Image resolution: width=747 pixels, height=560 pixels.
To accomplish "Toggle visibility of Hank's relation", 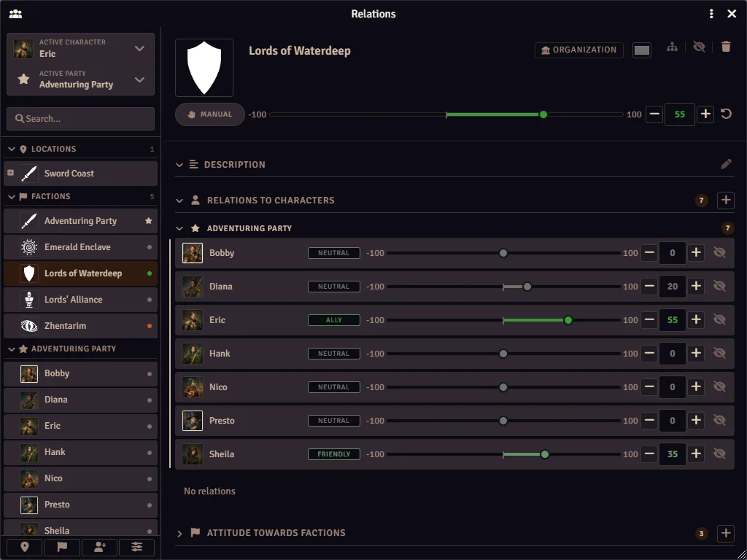I will [719, 354].
